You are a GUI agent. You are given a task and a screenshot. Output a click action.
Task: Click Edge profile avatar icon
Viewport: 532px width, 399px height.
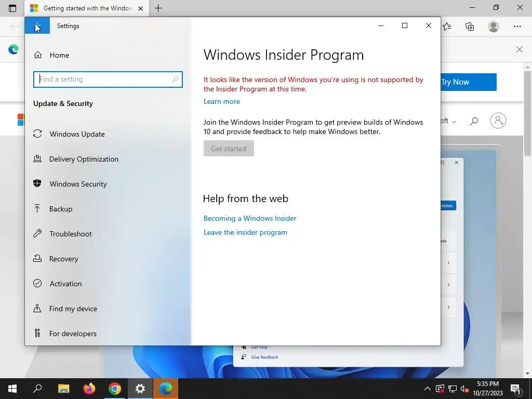(x=494, y=26)
